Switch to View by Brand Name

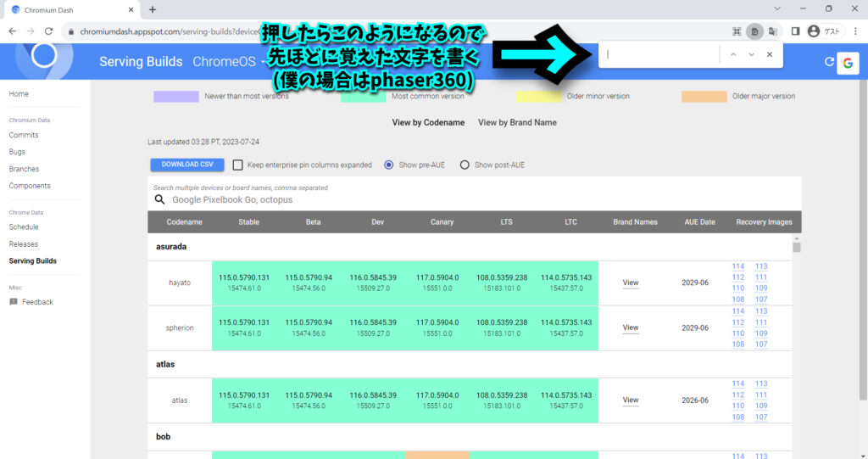[x=517, y=122]
